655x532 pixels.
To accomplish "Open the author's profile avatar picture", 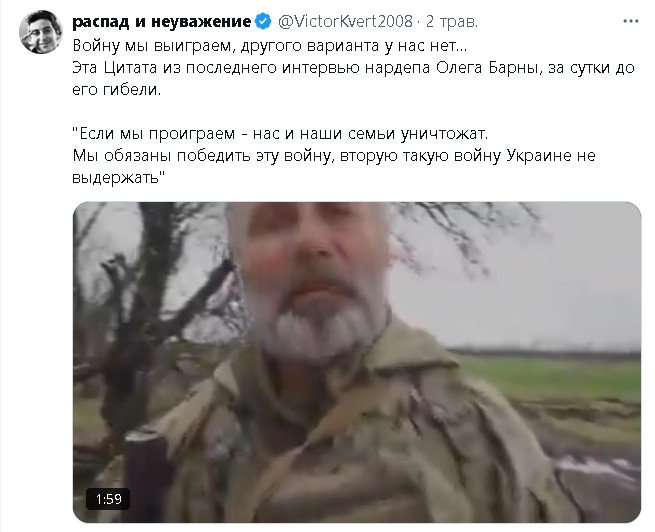I will pyautogui.click(x=41, y=32).
